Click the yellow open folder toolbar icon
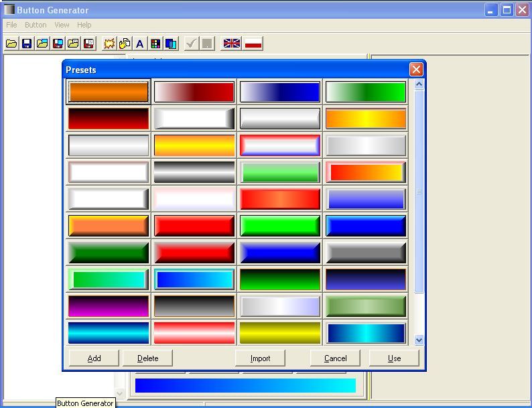Viewport: 532px width, 408px height. pyautogui.click(x=11, y=44)
